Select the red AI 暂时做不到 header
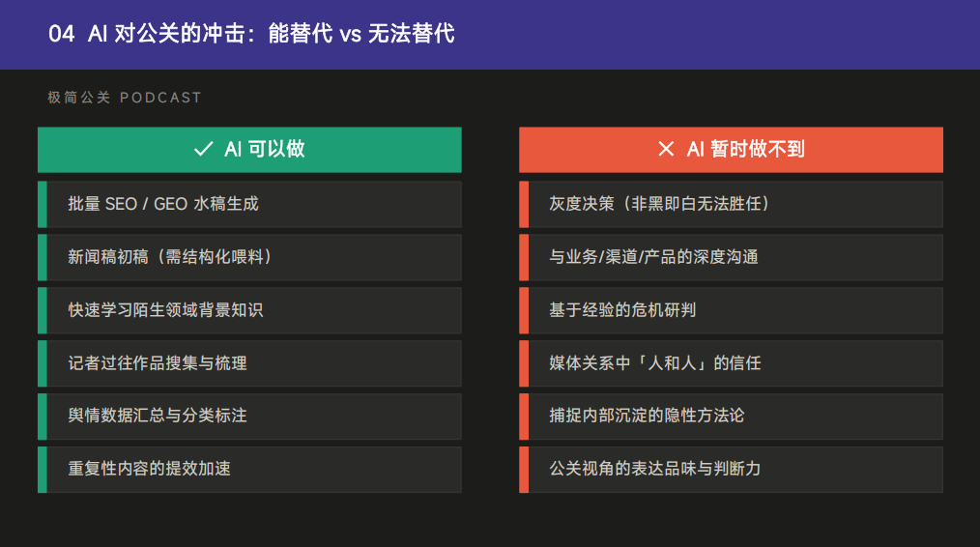 [x=731, y=150]
